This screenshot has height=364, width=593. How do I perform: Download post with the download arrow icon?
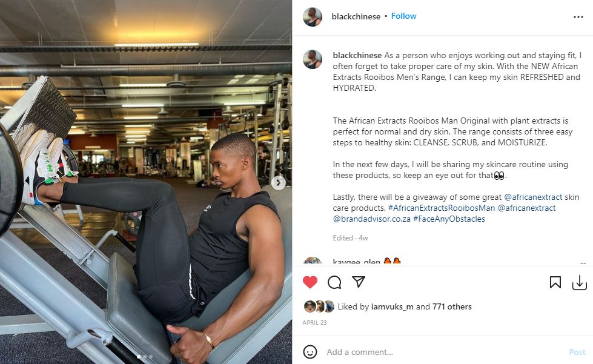(x=580, y=282)
